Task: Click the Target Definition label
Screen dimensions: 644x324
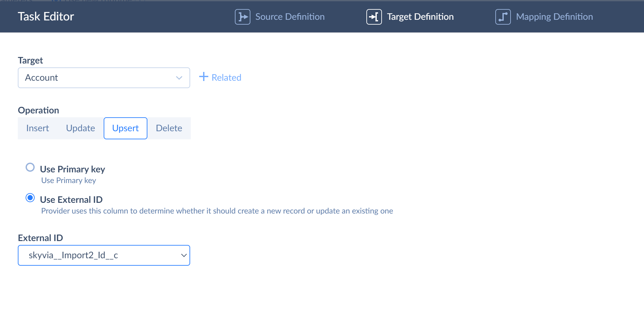Action: tap(420, 17)
